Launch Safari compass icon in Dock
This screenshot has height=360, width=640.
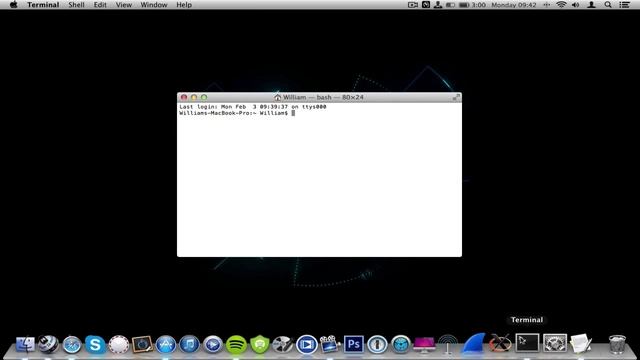point(72,344)
